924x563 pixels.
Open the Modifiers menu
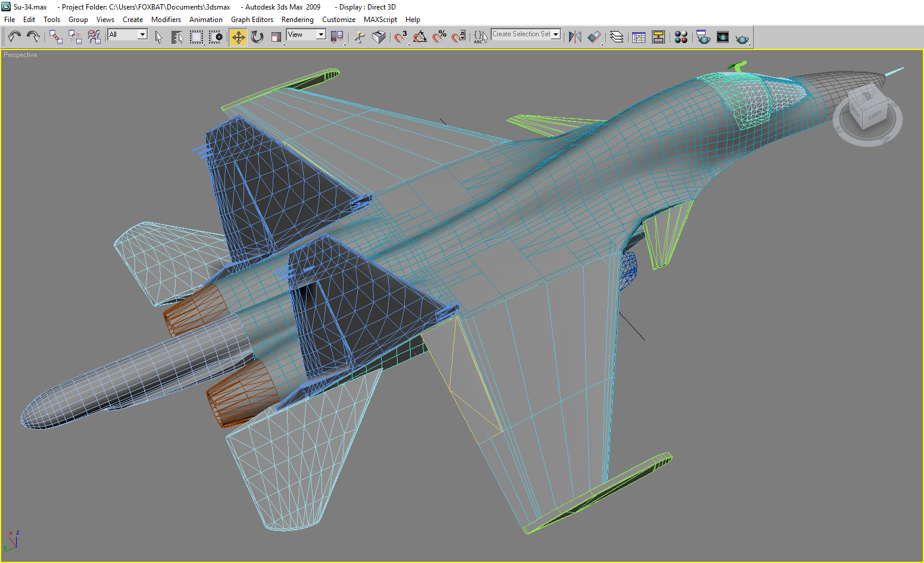166,20
